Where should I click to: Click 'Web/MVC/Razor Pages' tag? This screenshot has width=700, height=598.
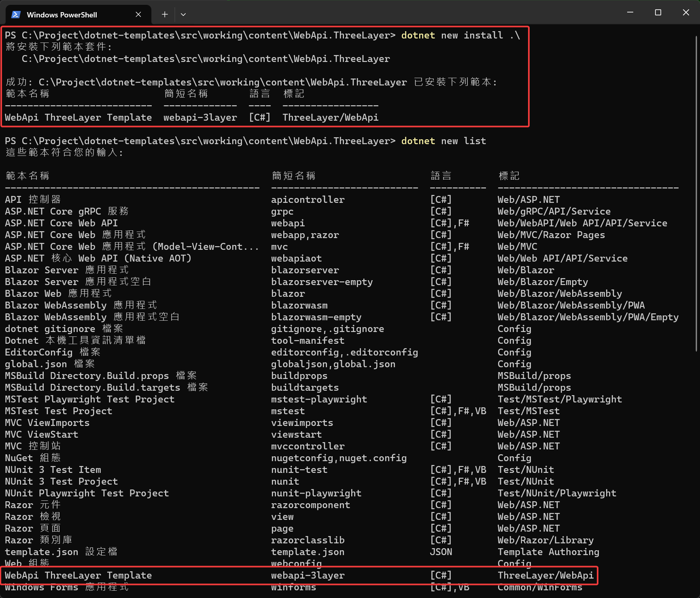point(552,235)
